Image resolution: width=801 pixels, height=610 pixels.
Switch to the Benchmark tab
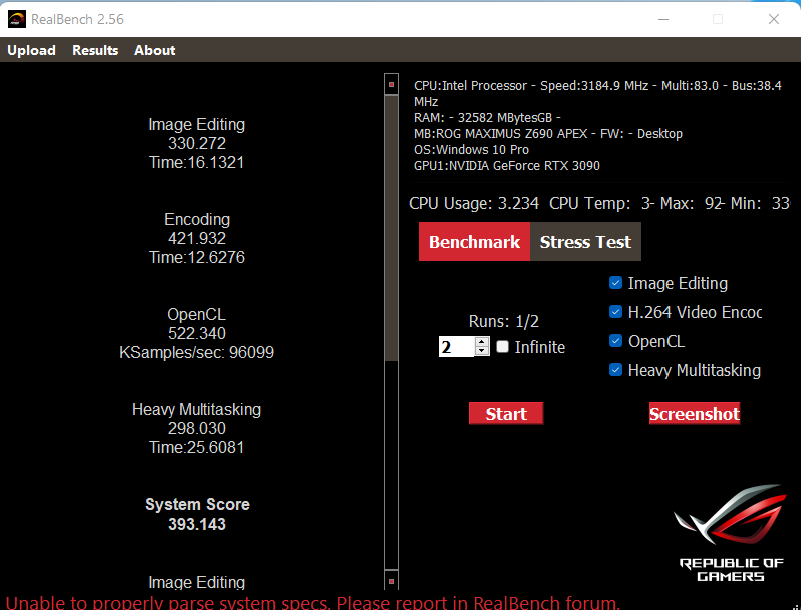pyautogui.click(x=474, y=242)
